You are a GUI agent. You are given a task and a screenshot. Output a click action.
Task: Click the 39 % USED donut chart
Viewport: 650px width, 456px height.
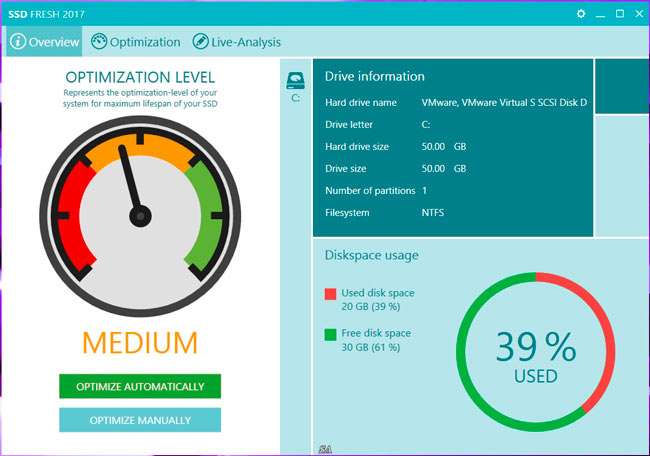click(x=536, y=352)
